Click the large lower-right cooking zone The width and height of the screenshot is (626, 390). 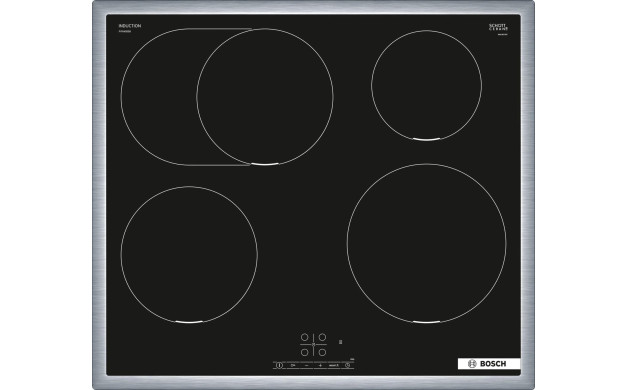coord(426,243)
